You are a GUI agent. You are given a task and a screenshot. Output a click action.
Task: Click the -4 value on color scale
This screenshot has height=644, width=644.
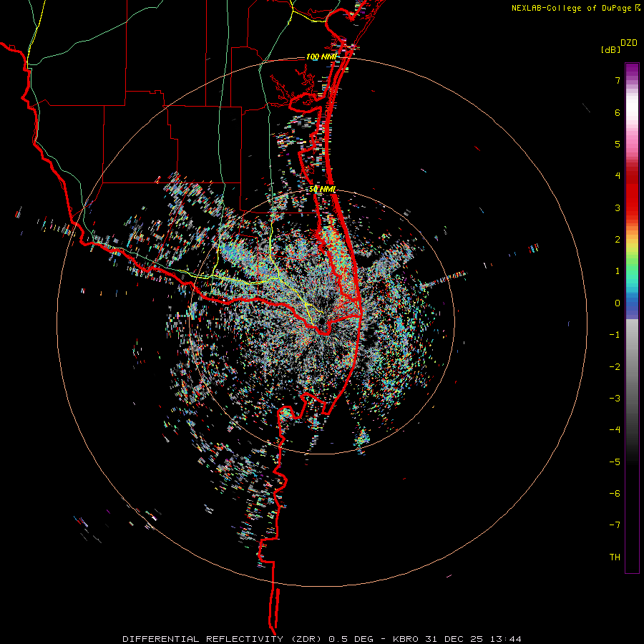(x=615, y=430)
